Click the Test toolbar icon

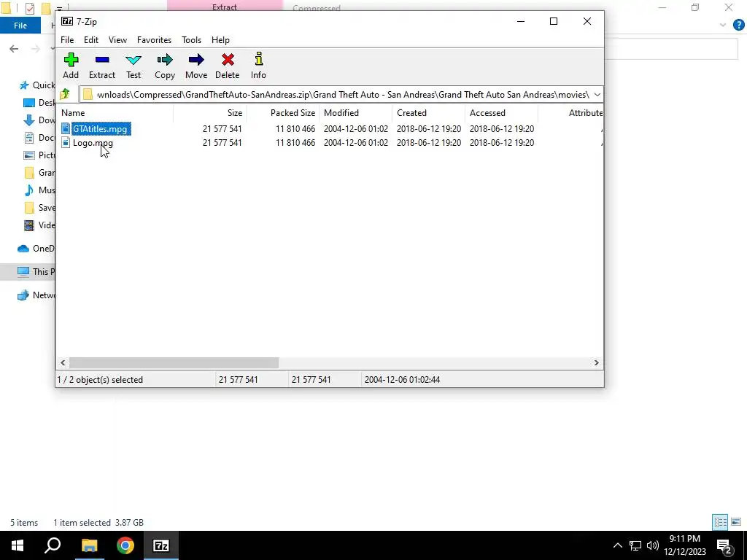click(133, 66)
